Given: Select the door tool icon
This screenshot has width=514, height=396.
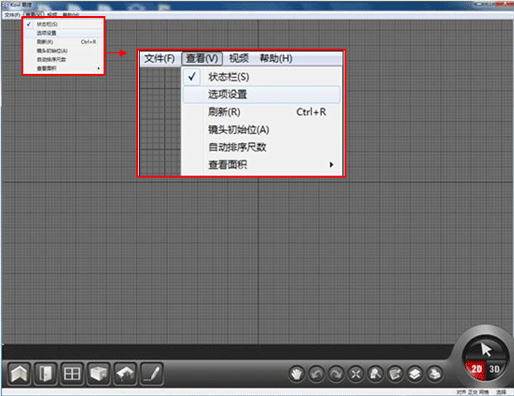Looking at the screenshot, I should (x=45, y=374).
